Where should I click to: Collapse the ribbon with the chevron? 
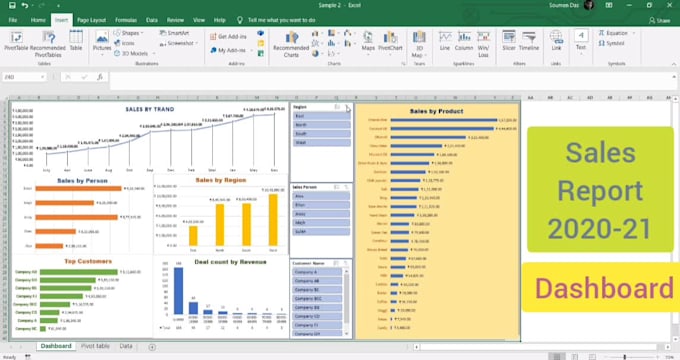coord(673,64)
